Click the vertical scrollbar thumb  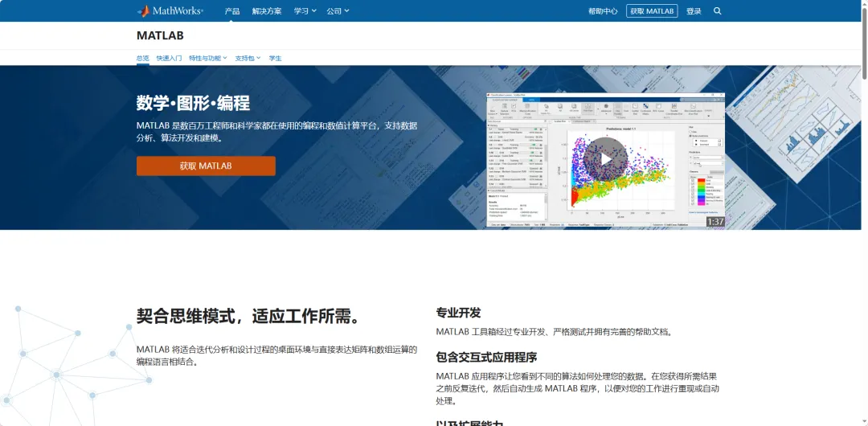864,44
